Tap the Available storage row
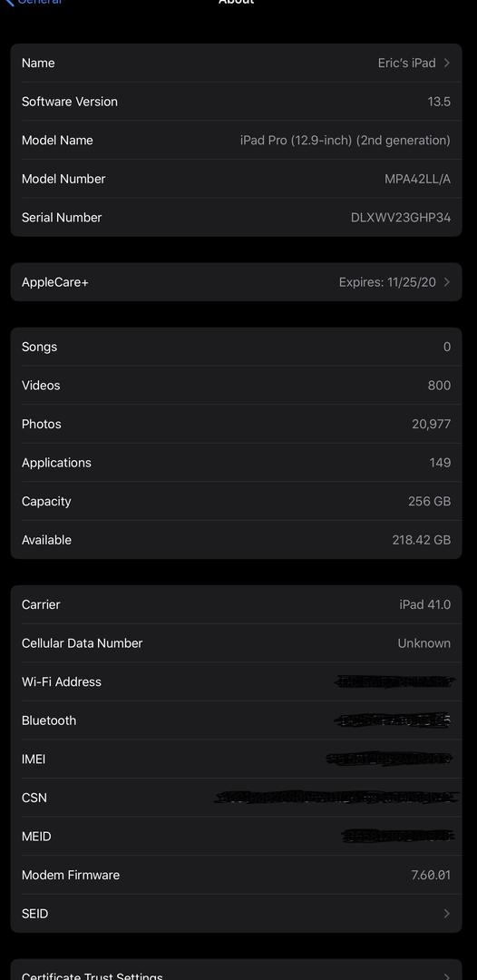Viewport: 477px width, 980px height. tap(236, 540)
